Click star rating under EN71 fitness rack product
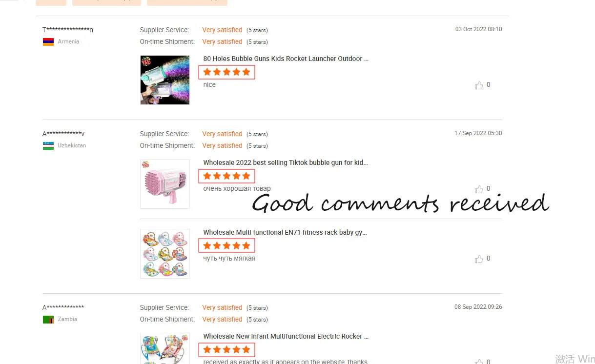The width and height of the screenshot is (595, 364). (226, 245)
